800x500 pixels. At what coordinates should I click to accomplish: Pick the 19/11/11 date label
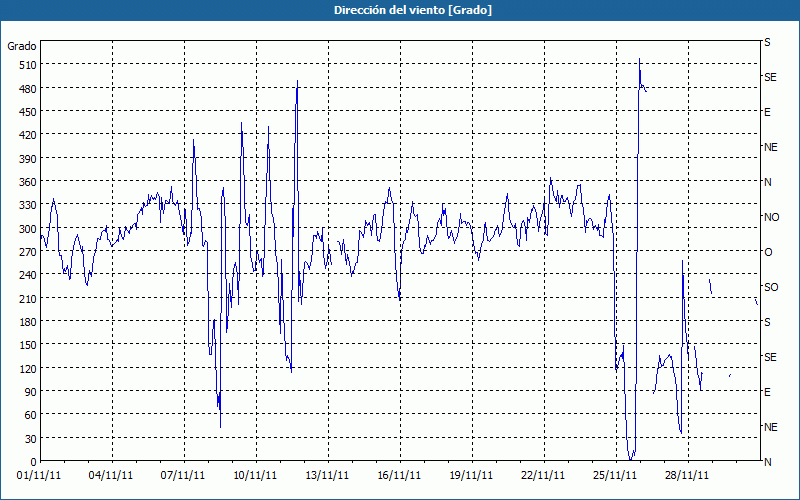click(471, 476)
